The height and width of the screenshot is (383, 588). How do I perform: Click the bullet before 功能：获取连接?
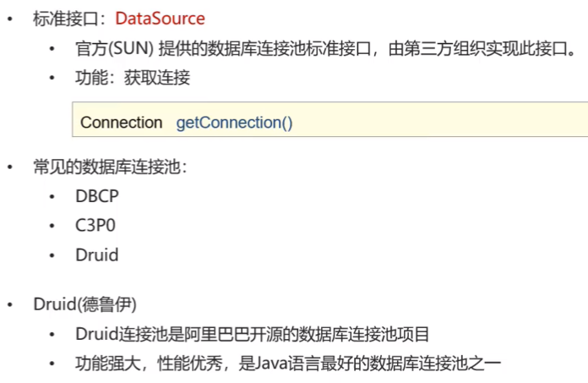(52, 78)
